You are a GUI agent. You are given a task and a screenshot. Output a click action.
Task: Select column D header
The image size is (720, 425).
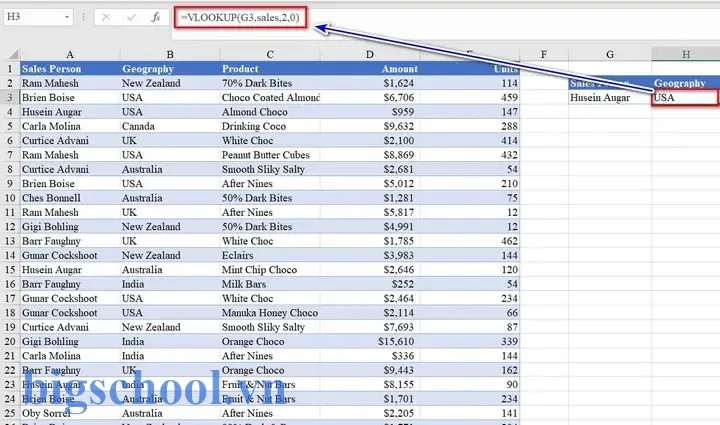pyautogui.click(x=370, y=55)
